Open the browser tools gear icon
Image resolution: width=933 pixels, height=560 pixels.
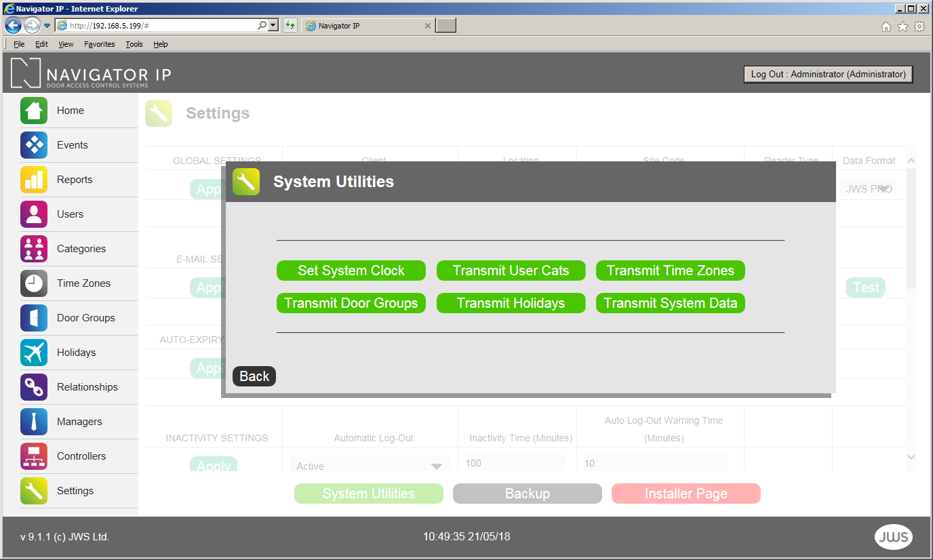[x=919, y=26]
